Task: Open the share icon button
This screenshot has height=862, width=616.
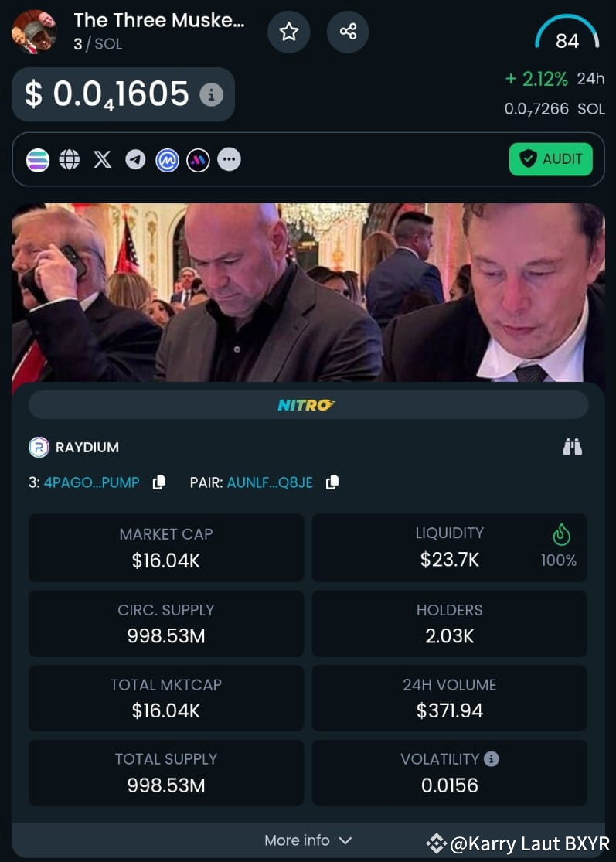Action: pyautogui.click(x=348, y=32)
